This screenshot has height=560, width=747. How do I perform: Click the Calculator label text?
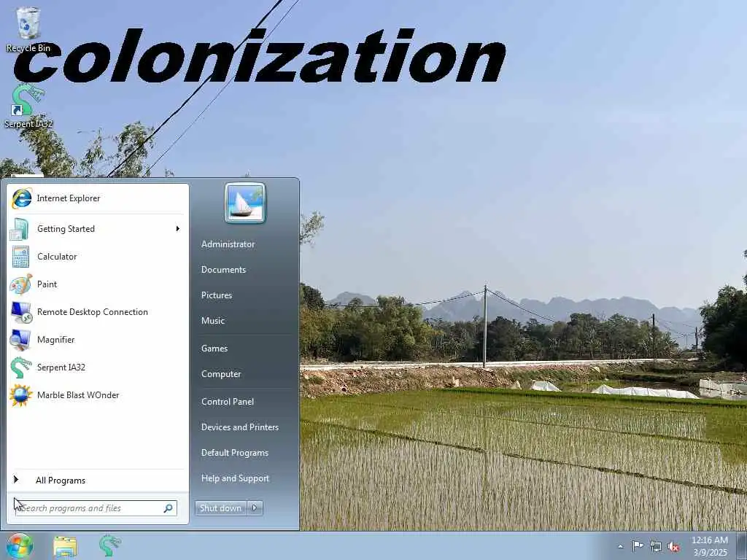57,257
